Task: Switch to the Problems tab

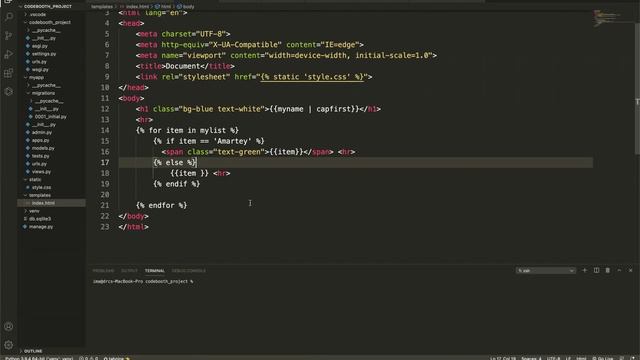Action: click(103, 271)
